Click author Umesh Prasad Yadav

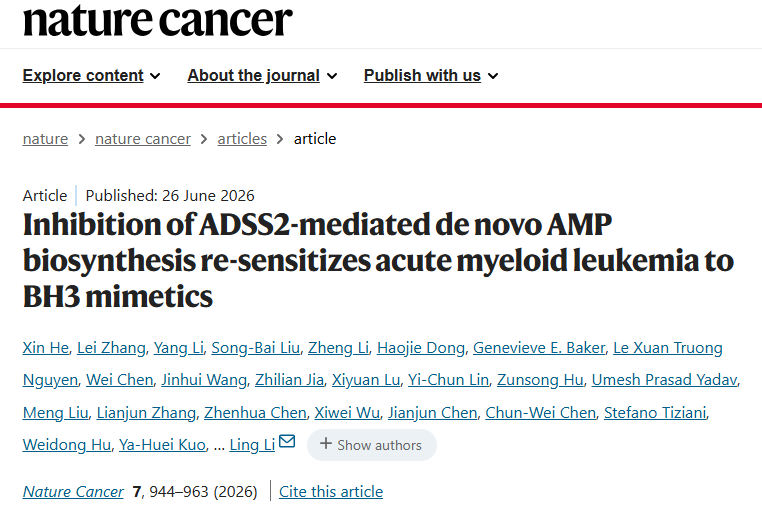664,380
